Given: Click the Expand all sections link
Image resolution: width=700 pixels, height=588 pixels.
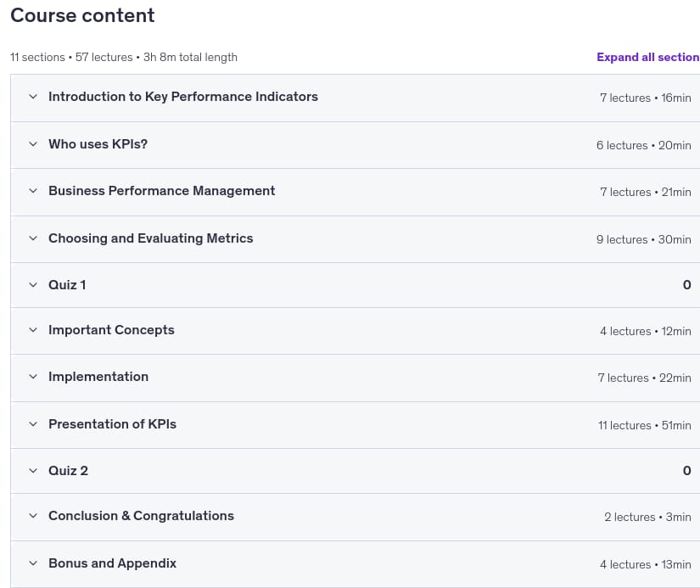Looking at the screenshot, I should [x=648, y=57].
